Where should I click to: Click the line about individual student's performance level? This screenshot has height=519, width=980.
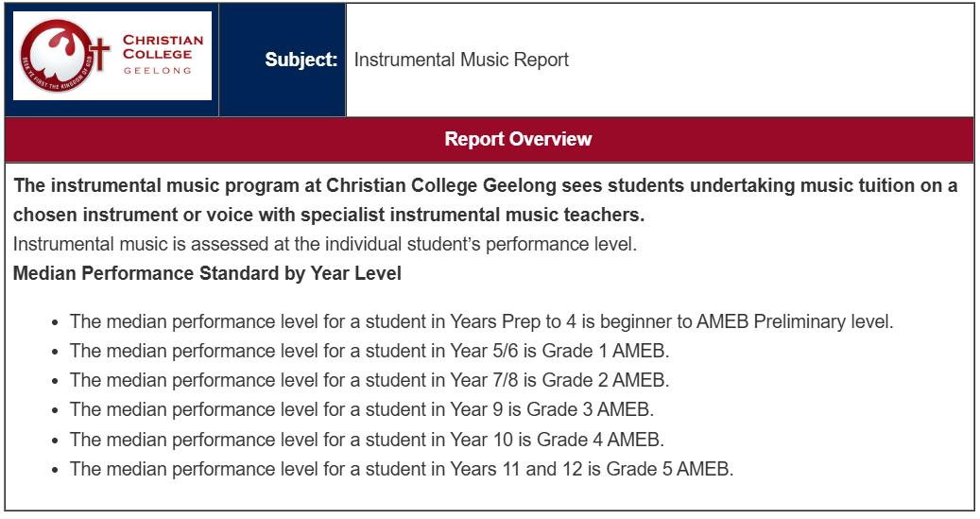coord(326,244)
